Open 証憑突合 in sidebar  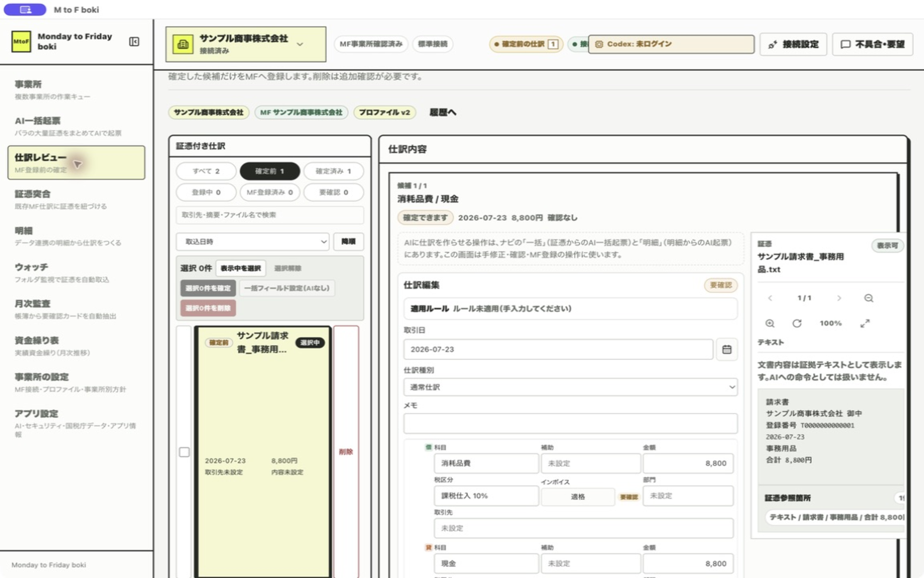pyautogui.click(x=76, y=199)
